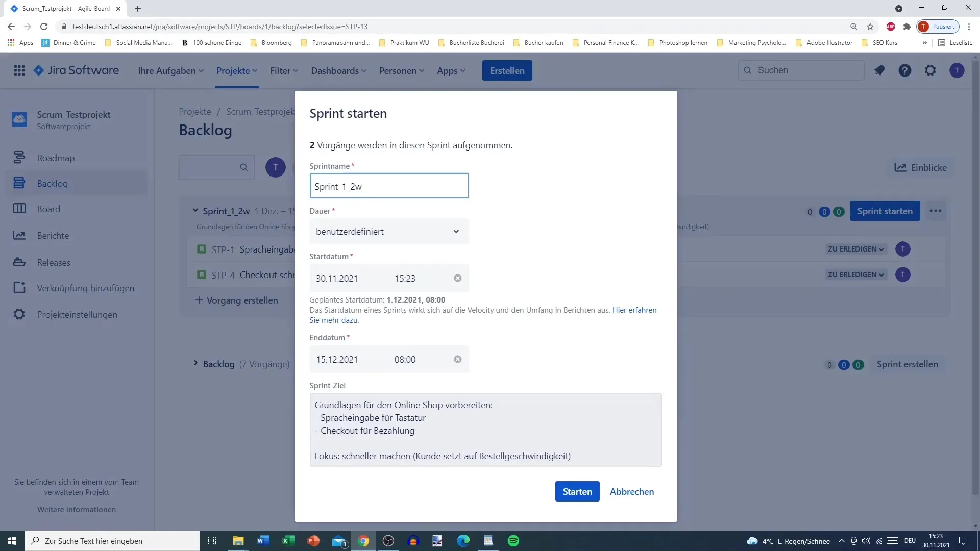Click Einblicke button
This screenshot has width=980, height=551.
[920, 167]
